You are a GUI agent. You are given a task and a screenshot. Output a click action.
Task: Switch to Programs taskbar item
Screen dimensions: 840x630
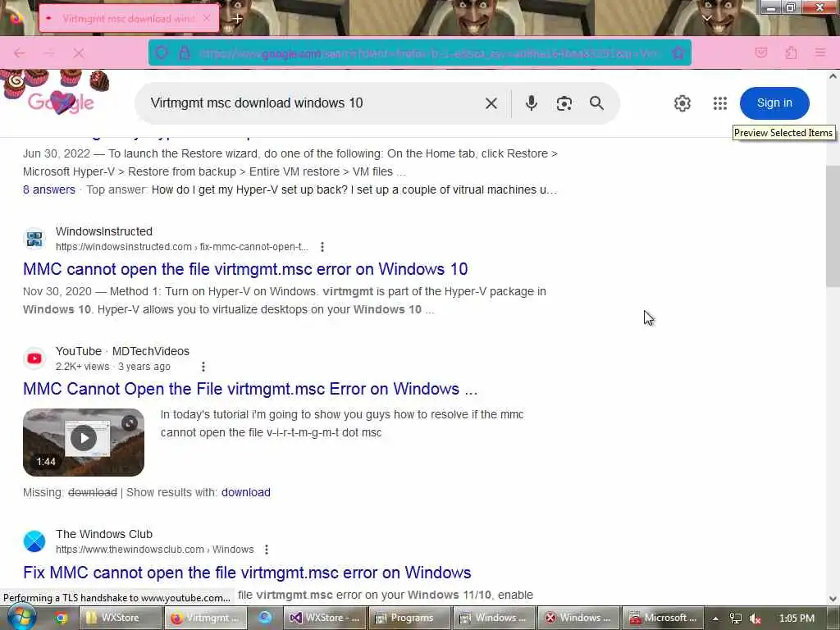[x=410, y=618]
